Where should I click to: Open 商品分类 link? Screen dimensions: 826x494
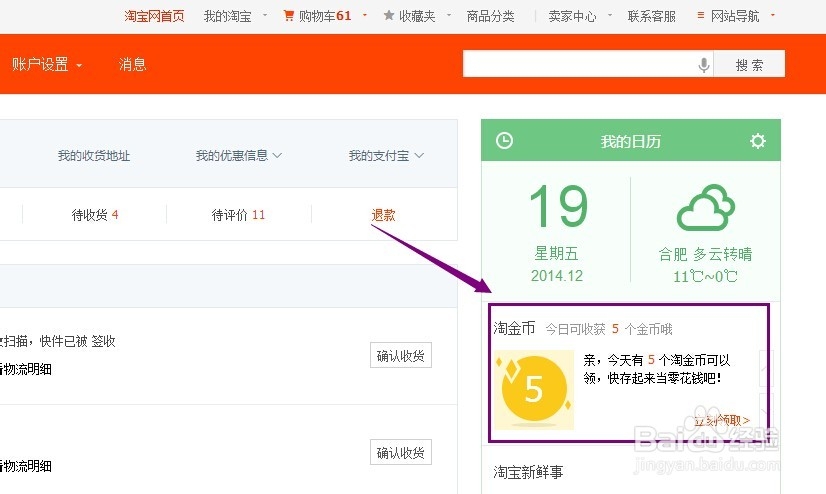tap(490, 16)
